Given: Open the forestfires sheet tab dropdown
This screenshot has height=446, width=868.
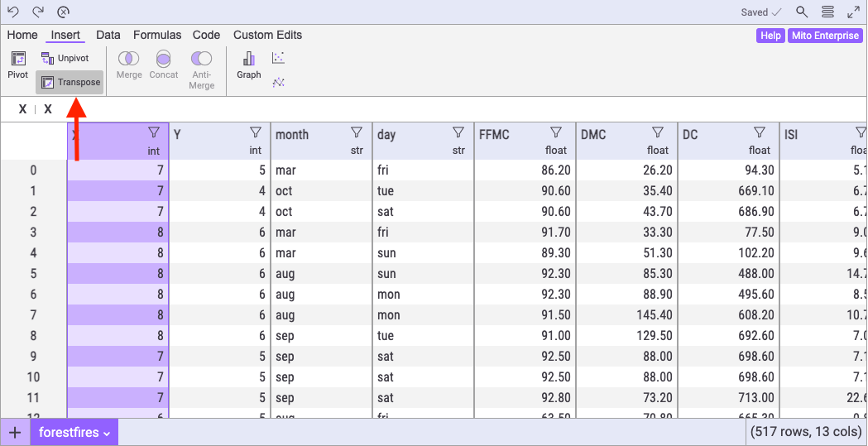Looking at the screenshot, I should (x=74, y=433).
